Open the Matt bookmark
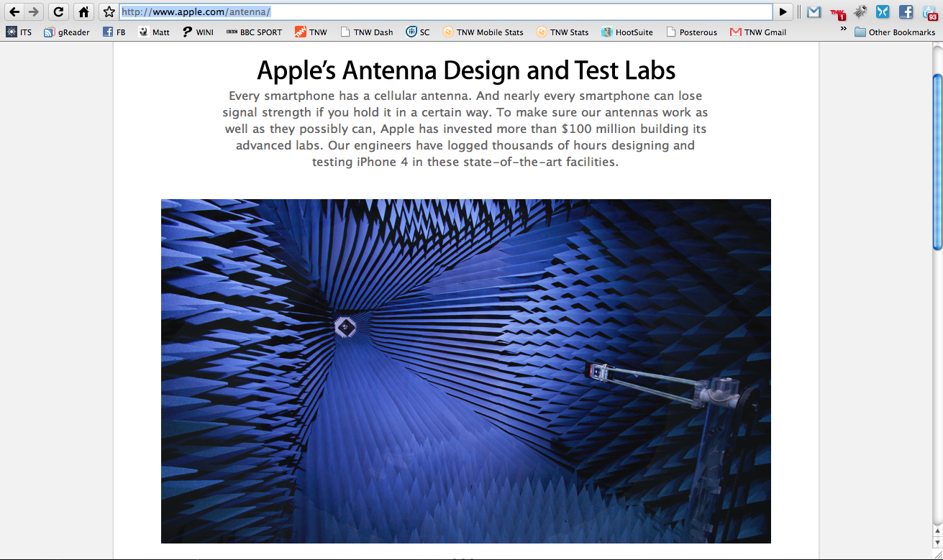943x560 pixels. [154, 32]
